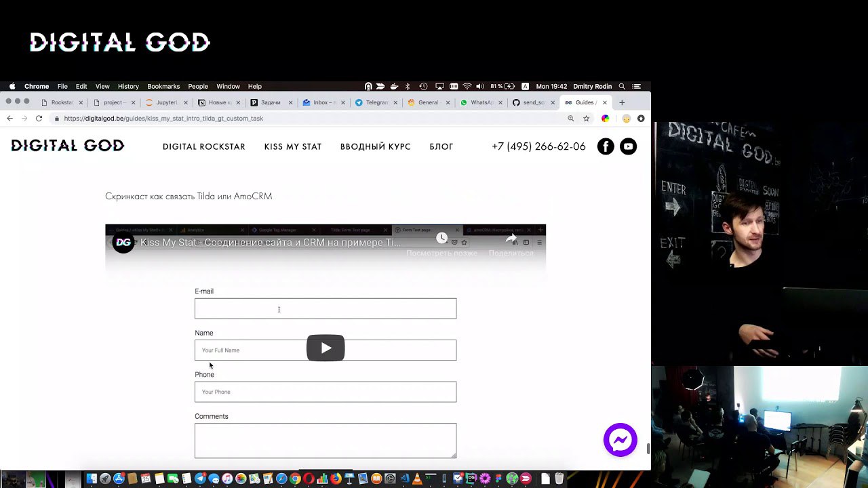
Task: Open the Kiss My Stat video title link
Action: point(270,242)
